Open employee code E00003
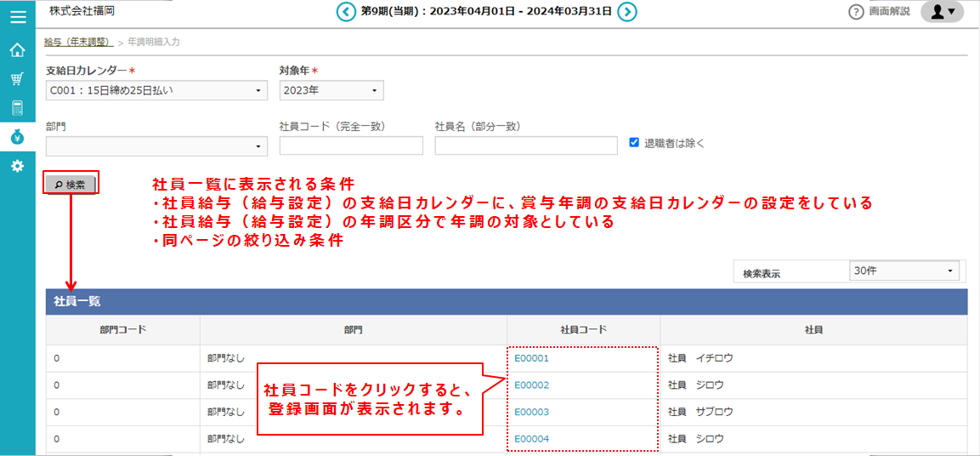 pos(531,413)
